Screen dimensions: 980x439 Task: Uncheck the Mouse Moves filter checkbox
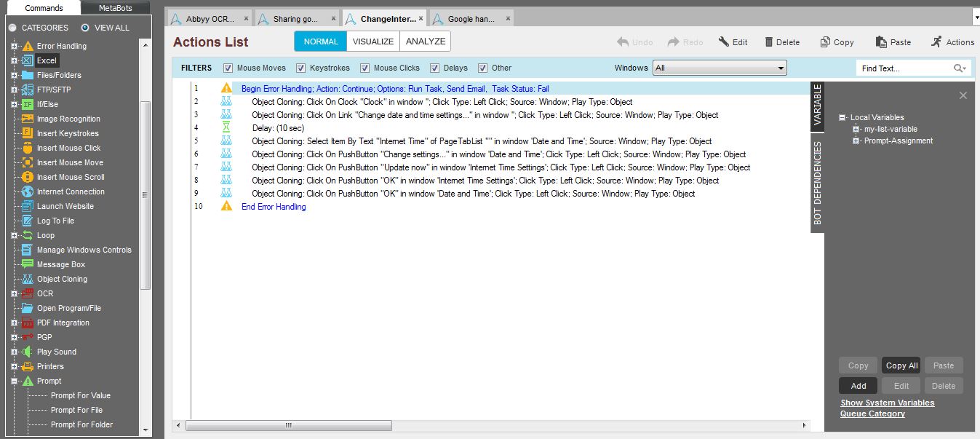pos(228,68)
